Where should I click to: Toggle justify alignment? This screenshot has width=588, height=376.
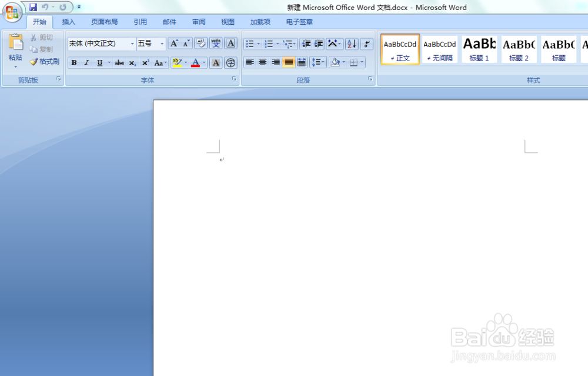[288, 62]
